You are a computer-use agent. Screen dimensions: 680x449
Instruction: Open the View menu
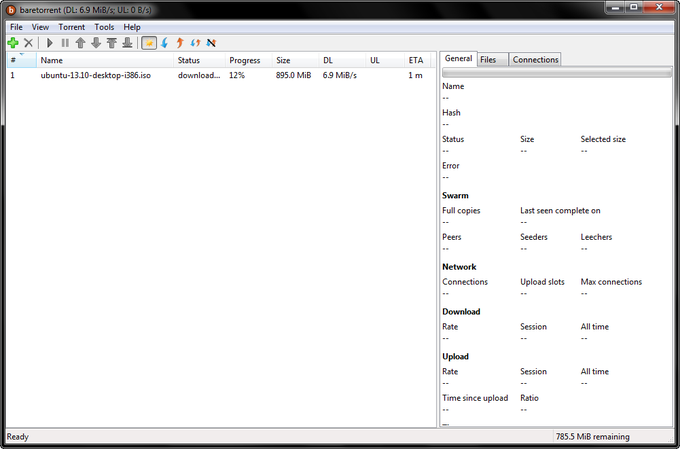(x=40, y=27)
